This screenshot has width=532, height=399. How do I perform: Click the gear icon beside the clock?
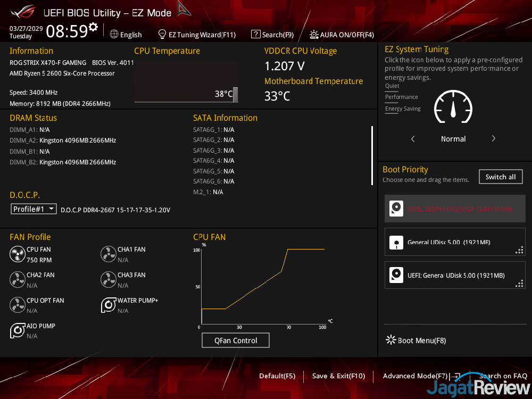[94, 27]
